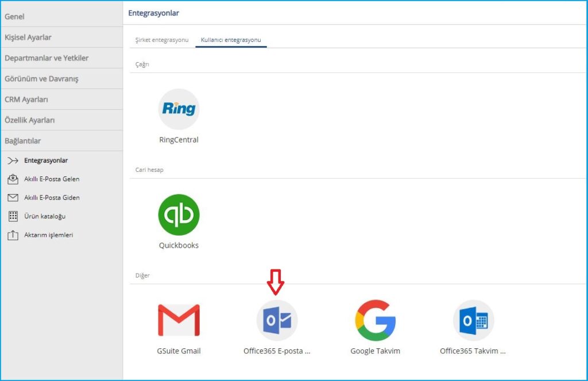Open the Entegrasyonlar sidebar link

(x=46, y=161)
